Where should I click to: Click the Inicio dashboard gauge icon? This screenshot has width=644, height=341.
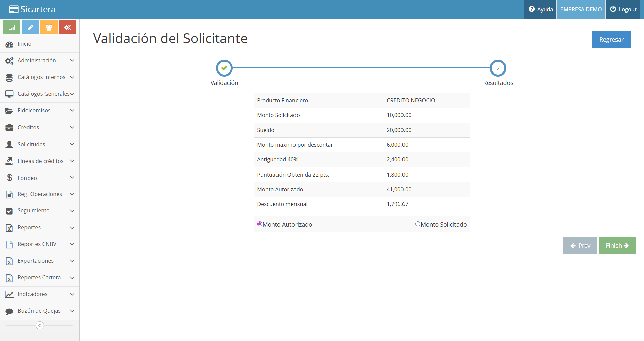click(9, 44)
